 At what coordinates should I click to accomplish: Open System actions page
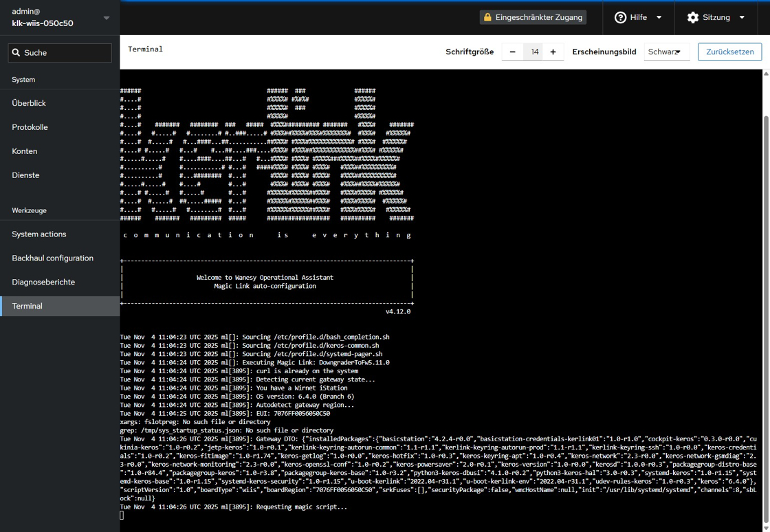39,234
